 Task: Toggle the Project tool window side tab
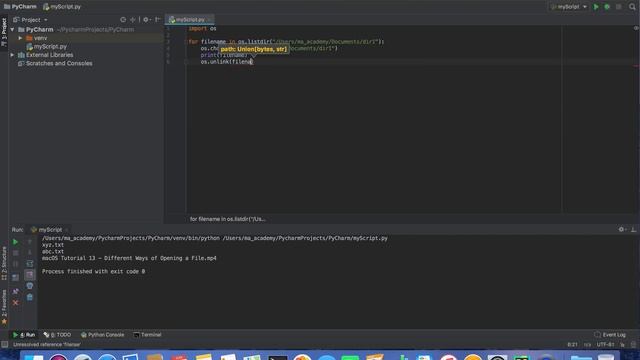(x=4, y=32)
